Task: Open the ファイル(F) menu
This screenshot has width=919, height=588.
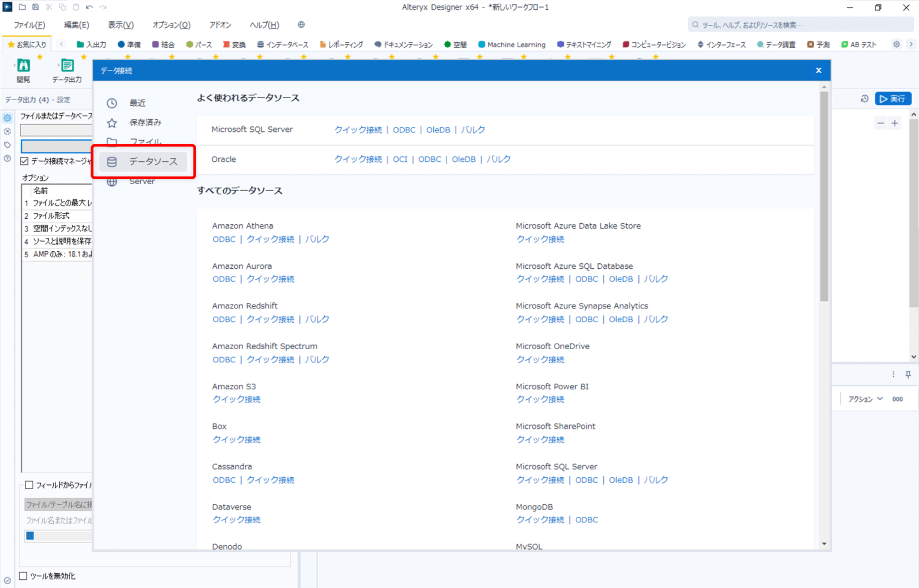Action: (x=29, y=25)
